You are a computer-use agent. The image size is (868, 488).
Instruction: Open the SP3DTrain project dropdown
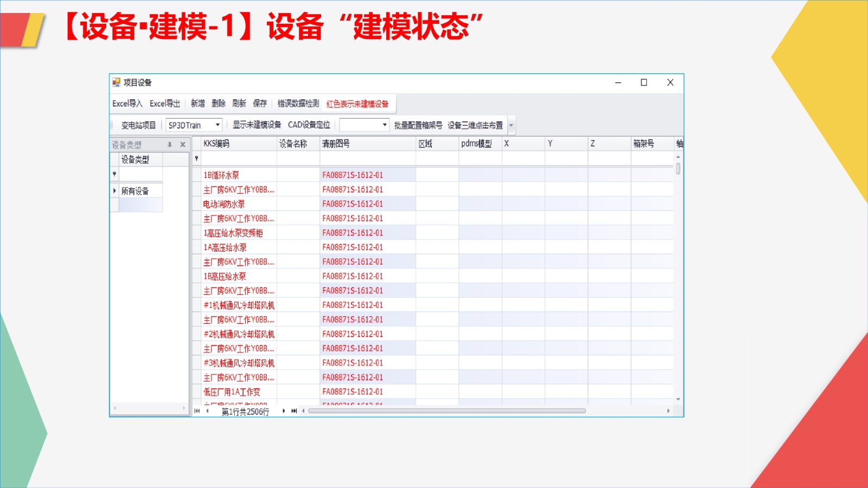[217, 125]
